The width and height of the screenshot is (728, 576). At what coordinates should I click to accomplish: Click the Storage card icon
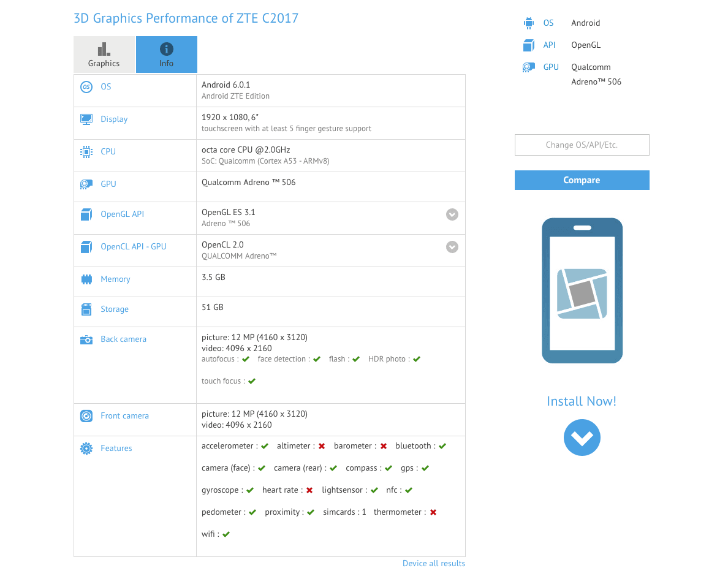(x=86, y=309)
